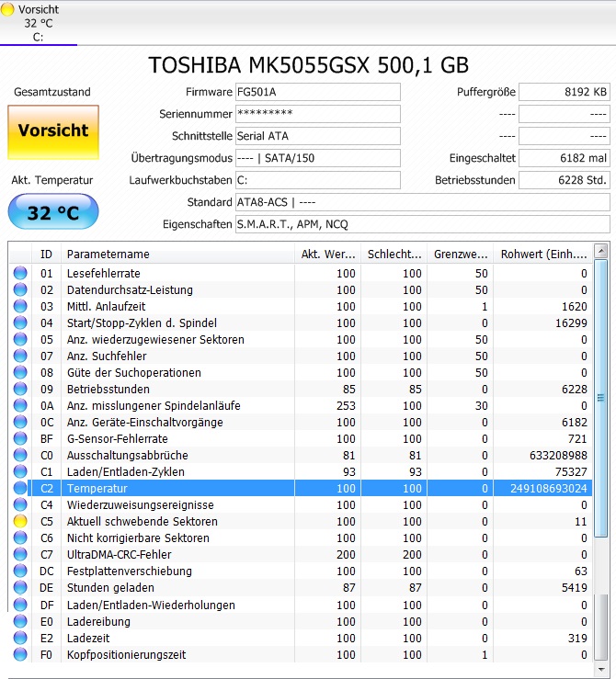Click the Übertragungsmodus field SATA/150
Screen dimensions: 616x679
tap(317, 158)
